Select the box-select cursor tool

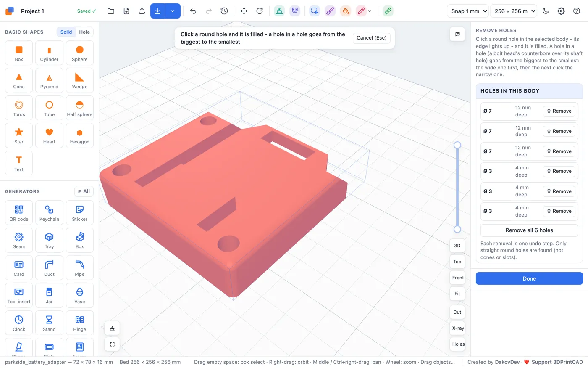315,11
